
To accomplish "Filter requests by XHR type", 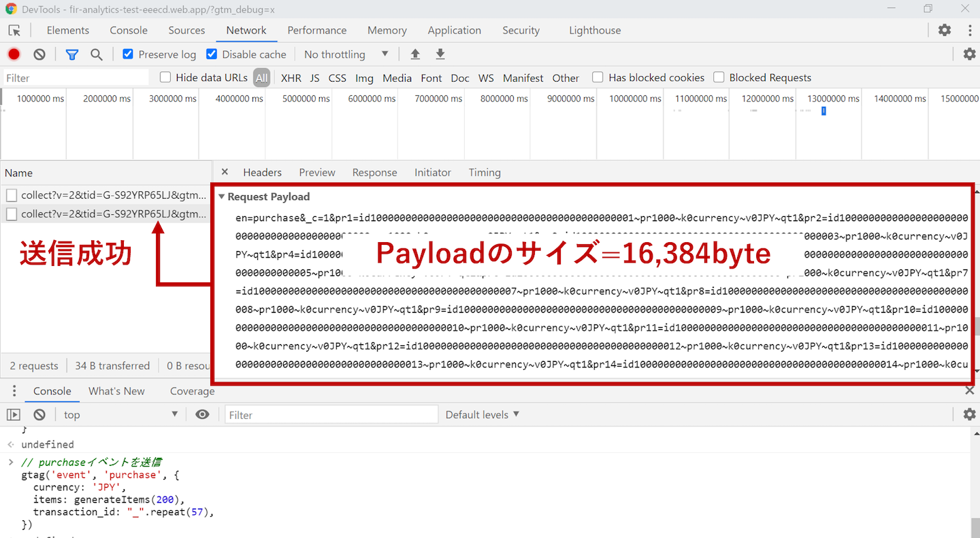I will [x=291, y=78].
